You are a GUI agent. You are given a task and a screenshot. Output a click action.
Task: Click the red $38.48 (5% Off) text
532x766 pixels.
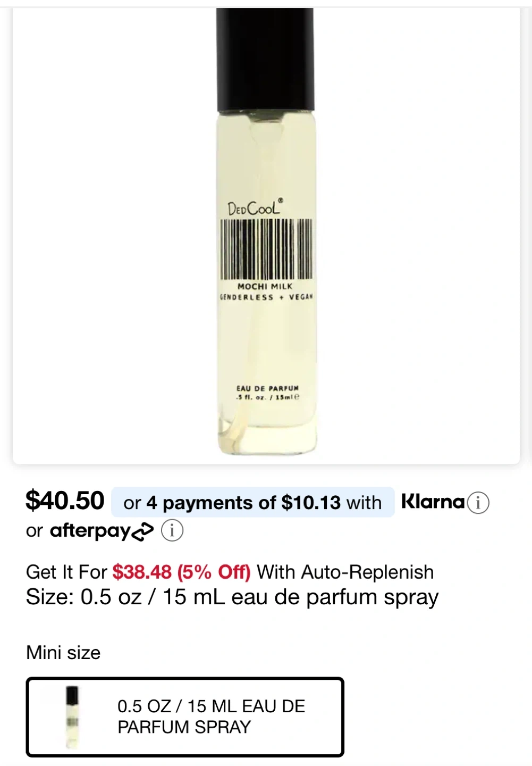point(181,572)
